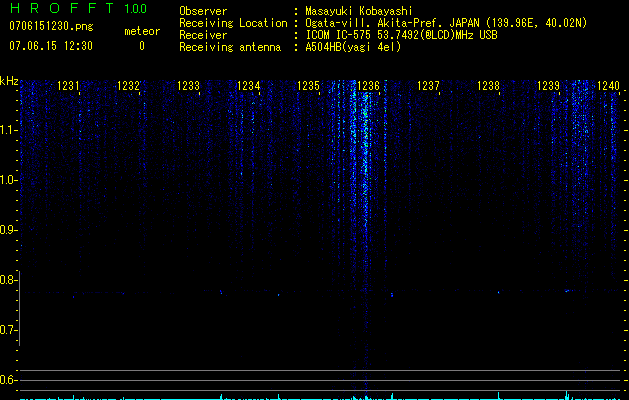Click the 1237 time marker

point(428,86)
